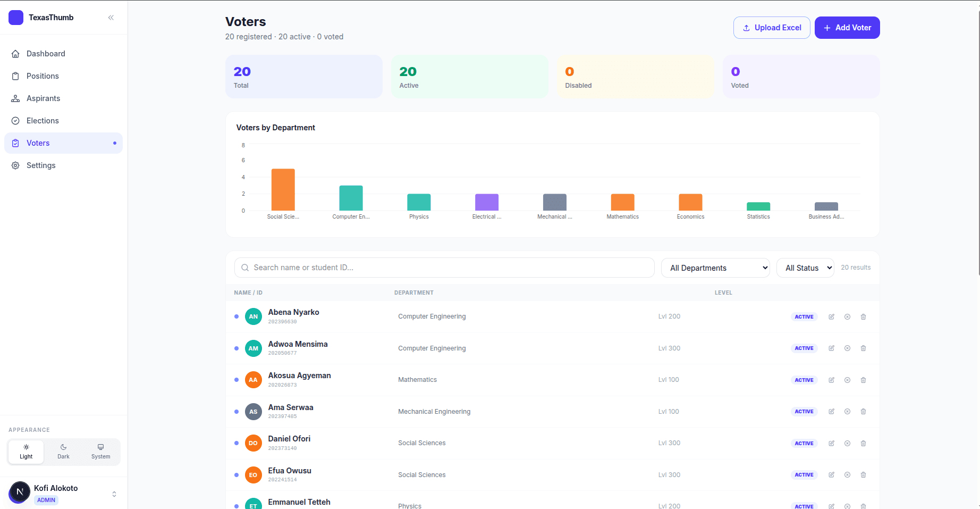Delete Ama Serwaa using the trash icon
The height and width of the screenshot is (509, 980).
click(863, 411)
